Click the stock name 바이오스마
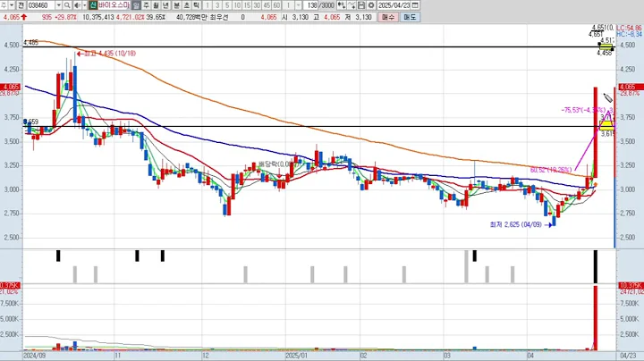Viewport: 644px width, 361px height. [114, 5]
